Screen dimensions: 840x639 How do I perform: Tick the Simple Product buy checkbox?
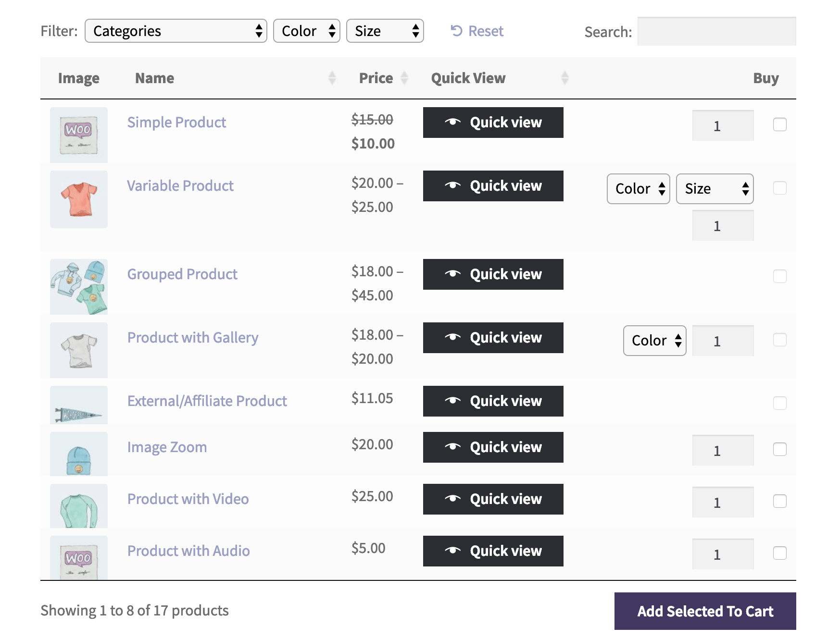pos(779,124)
